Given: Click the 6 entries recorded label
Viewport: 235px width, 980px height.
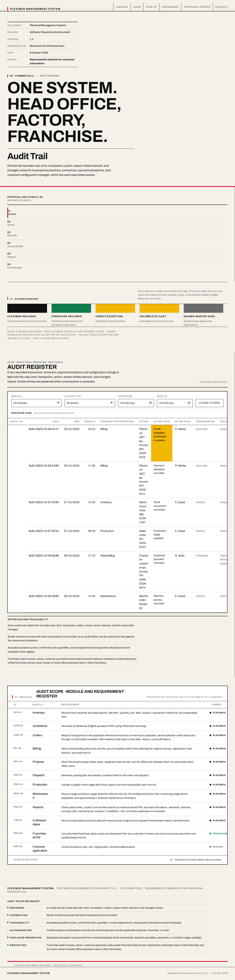Looking at the screenshot, I should click(x=213, y=382).
